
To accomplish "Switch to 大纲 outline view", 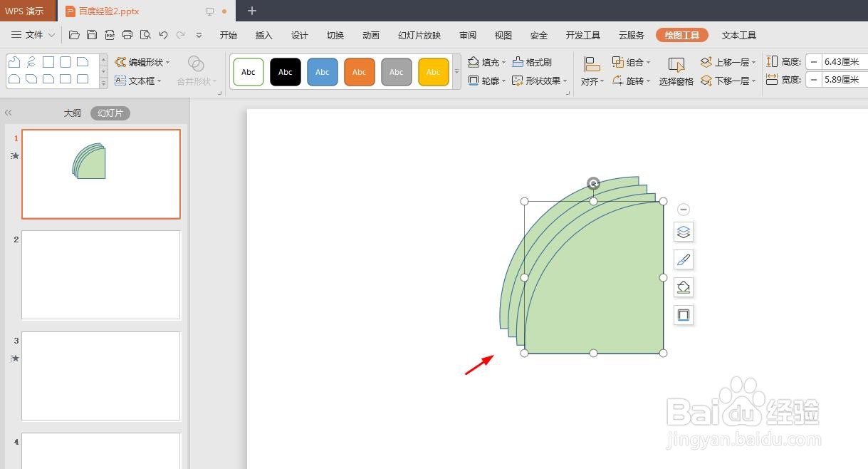I will (73, 113).
